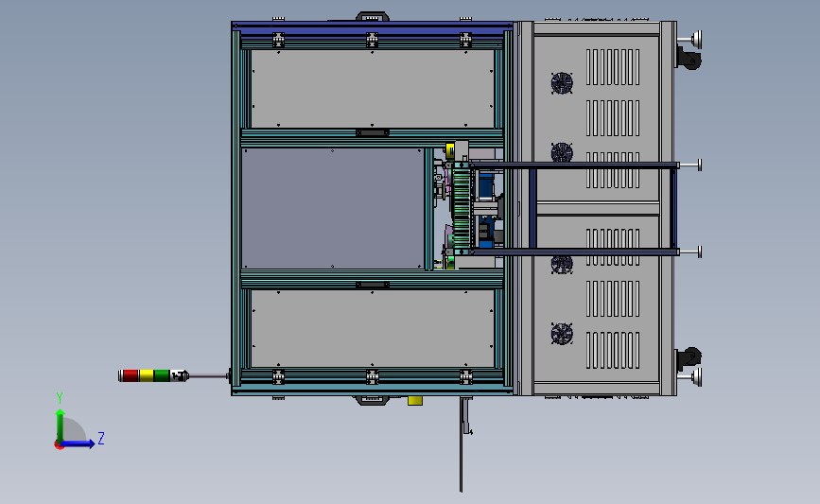Select the lower light-gray cover panel
This screenshot has height=504, width=820.
click(373, 328)
